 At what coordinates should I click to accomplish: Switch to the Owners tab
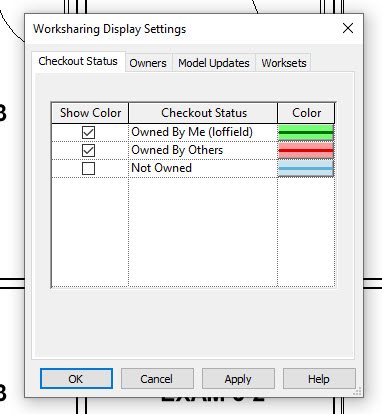[148, 63]
